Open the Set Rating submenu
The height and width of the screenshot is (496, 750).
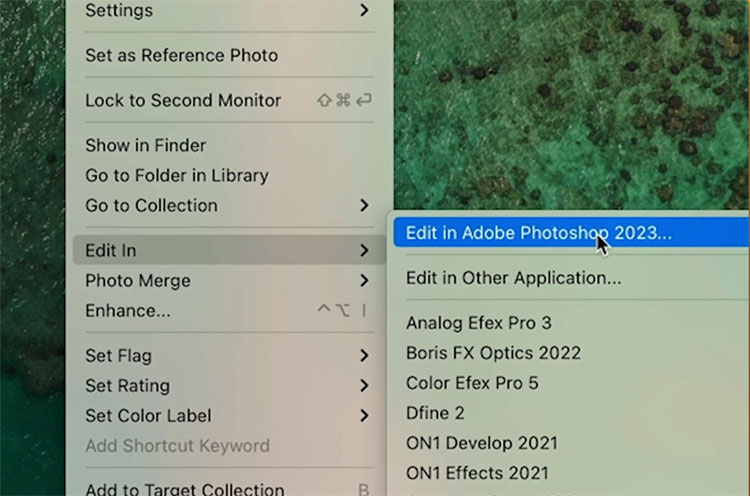[230, 386]
